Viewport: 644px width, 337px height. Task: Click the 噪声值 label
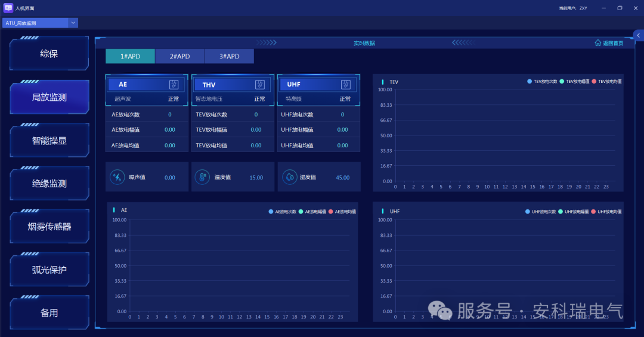137,177
